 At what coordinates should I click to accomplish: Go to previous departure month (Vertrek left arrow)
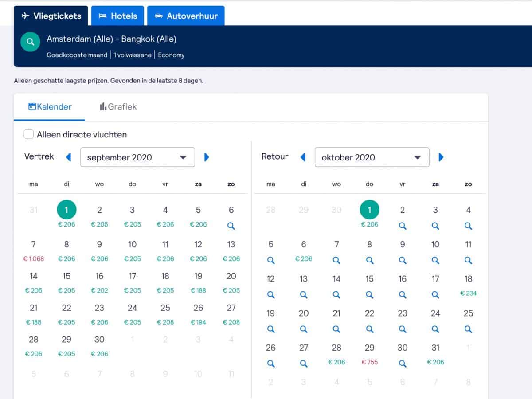tap(68, 157)
